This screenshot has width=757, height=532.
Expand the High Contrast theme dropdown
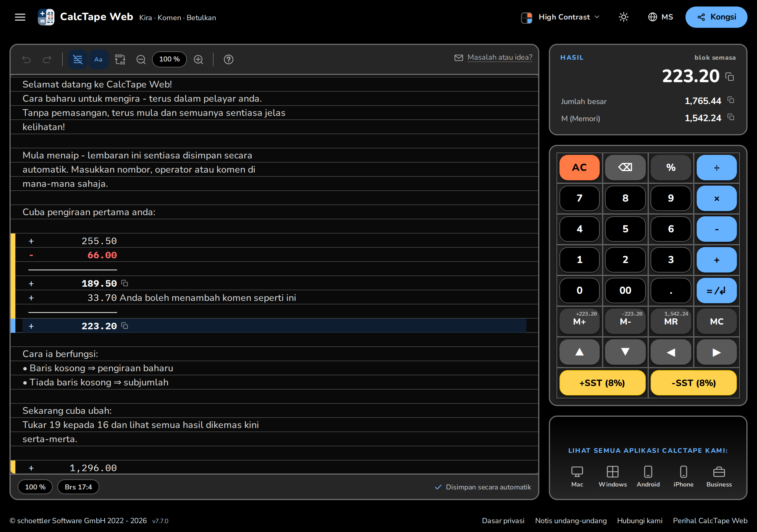560,17
